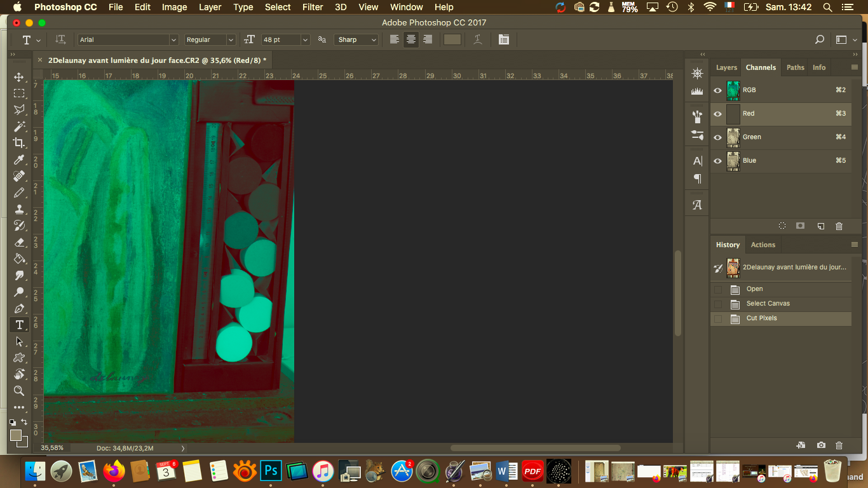This screenshot has height=488, width=868.
Task: Open the Filter menu
Action: tap(313, 7)
